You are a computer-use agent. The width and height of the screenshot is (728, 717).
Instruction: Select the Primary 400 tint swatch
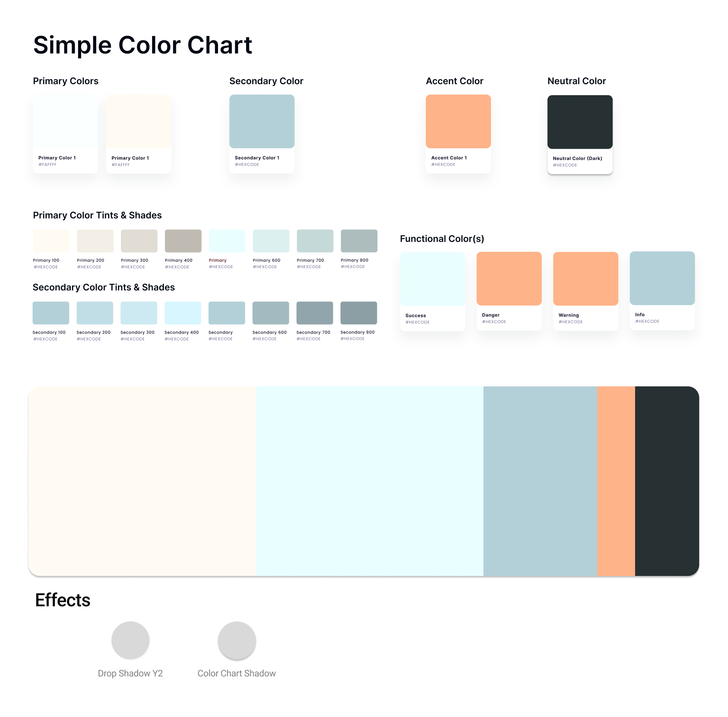[183, 241]
